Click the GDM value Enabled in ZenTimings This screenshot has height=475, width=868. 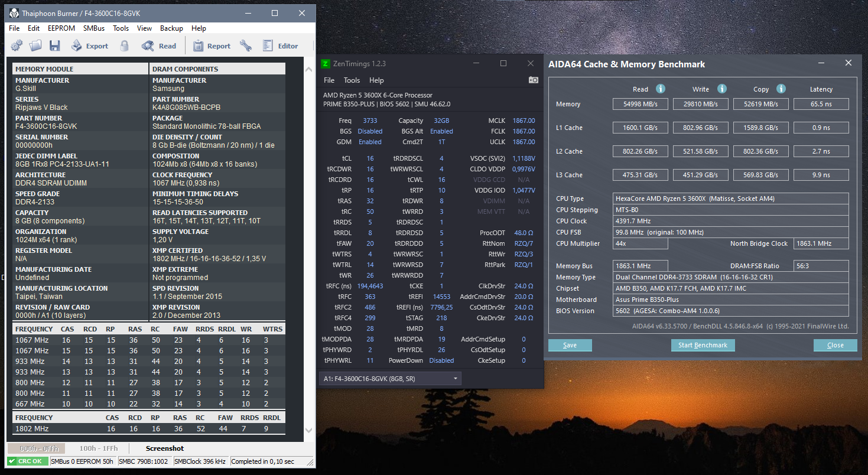pyautogui.click(x=370, y=142)
